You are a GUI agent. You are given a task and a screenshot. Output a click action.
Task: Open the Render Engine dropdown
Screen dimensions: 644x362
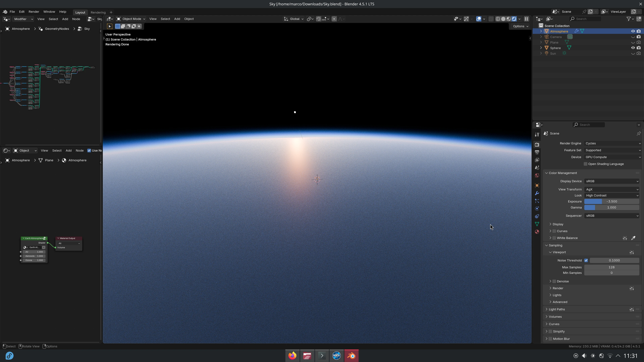point(613,143)
